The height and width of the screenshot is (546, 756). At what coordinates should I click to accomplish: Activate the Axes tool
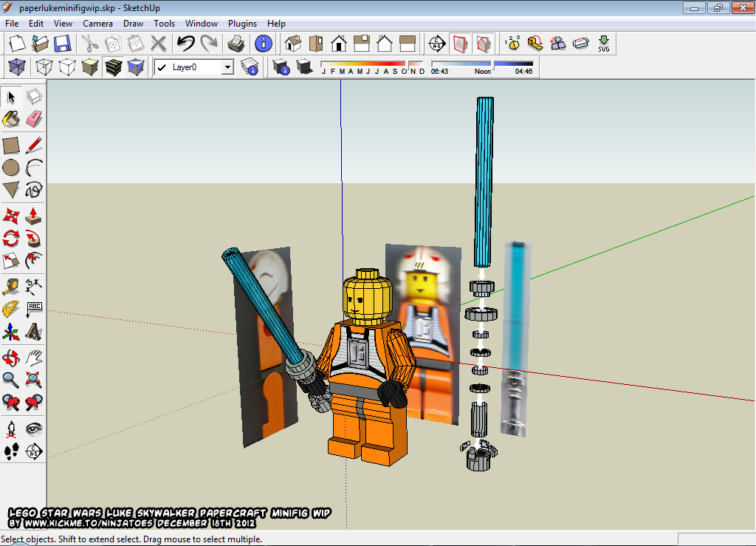coord(11,331)
